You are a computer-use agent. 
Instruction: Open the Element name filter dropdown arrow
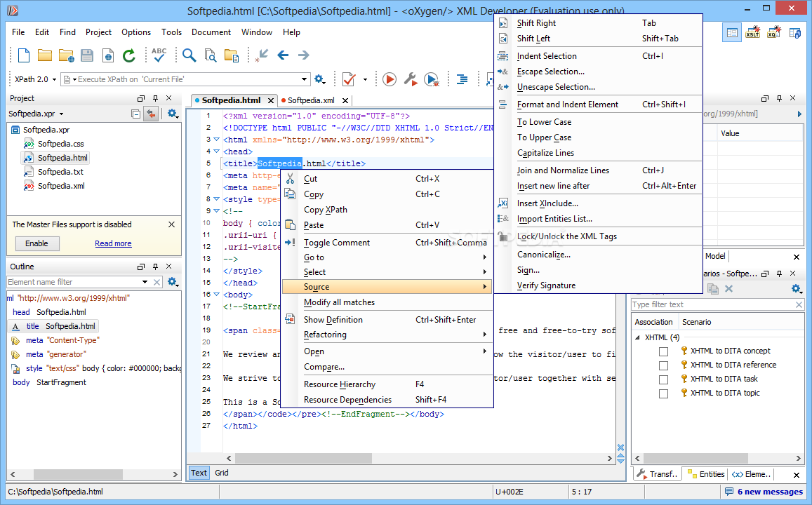(x=145, y=282)
